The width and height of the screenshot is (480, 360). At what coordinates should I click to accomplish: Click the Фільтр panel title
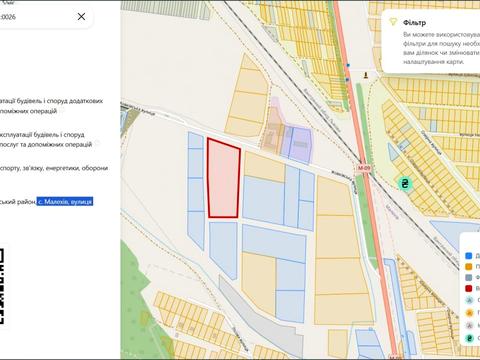pyautogui.click(x=414, y=23)
